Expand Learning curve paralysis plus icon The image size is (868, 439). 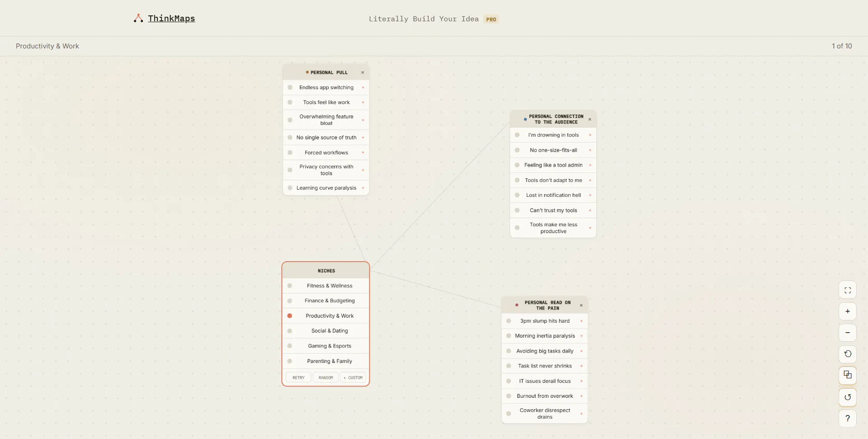(x=363, y=188)
